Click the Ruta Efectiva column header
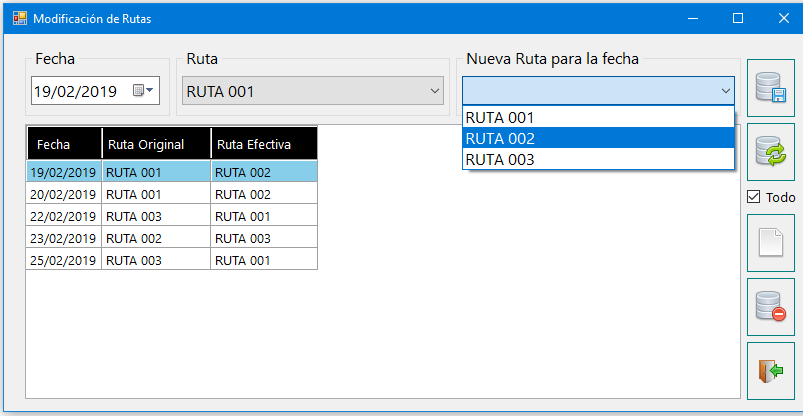The image size is (803, 416). tap(264, 144)
